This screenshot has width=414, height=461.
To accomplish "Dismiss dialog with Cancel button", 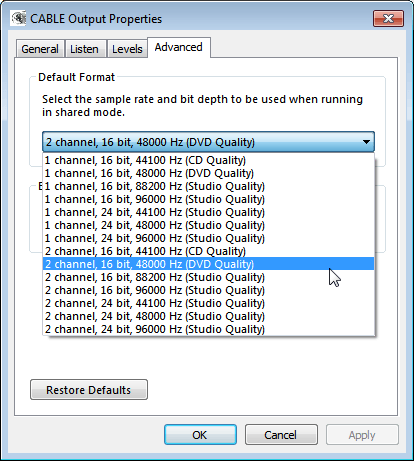I will [x=281, y=435].
